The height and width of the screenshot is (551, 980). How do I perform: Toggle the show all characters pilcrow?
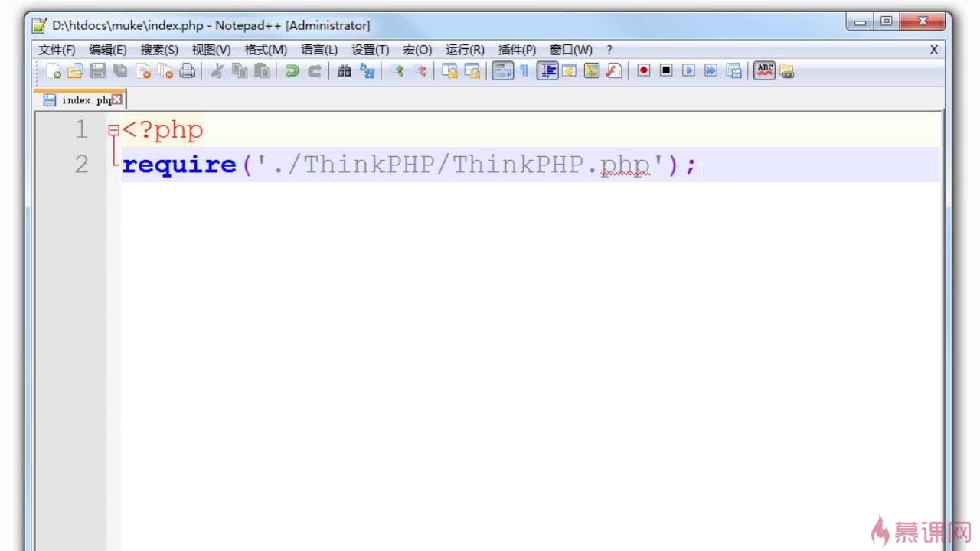coord(524,71)
